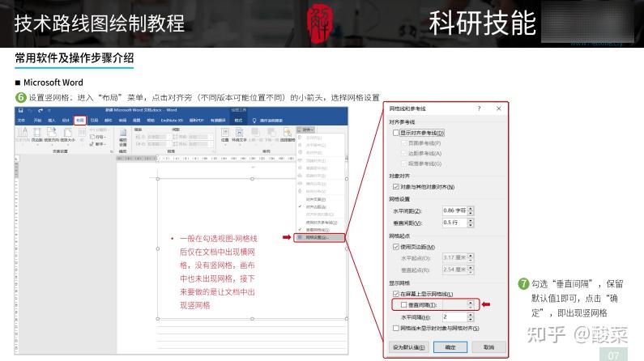This screenshot has width=644, height=361.
Task: Switch to the EndNote X9 tab
Action: [172, 121]
